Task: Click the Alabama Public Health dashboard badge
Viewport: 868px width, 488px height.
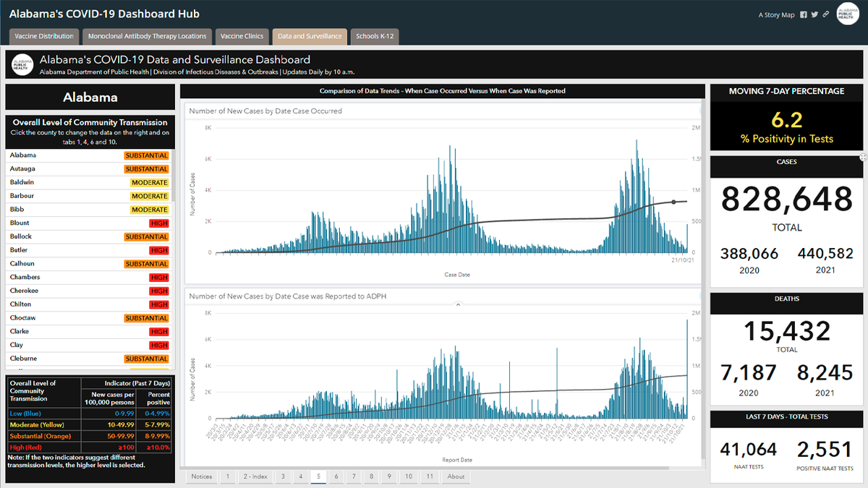Action: (x=22, y=66)
